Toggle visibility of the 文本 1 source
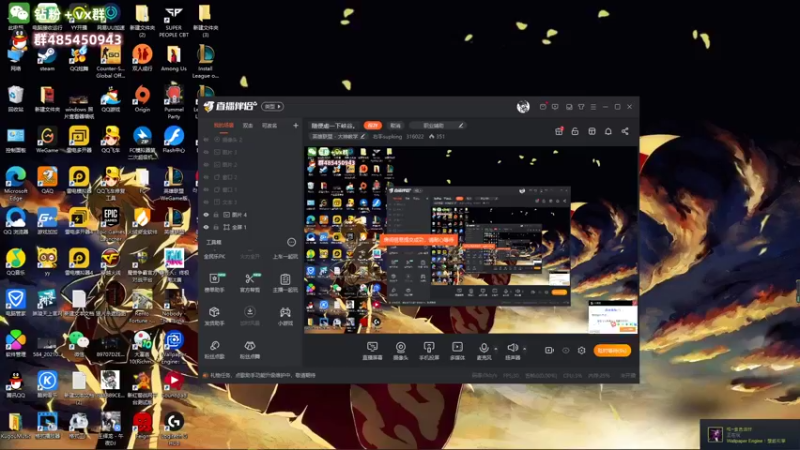Image resolution: width=800 pixels, height=450 pixels. tap(206, 202)
